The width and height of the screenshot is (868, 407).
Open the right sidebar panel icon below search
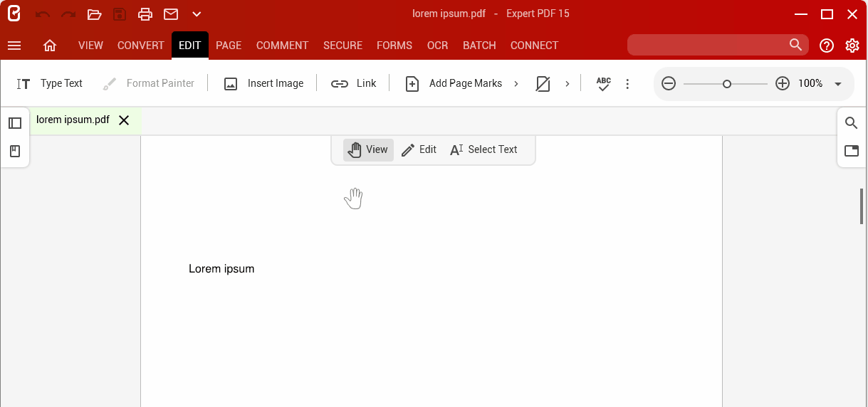(x=851, y=151)
